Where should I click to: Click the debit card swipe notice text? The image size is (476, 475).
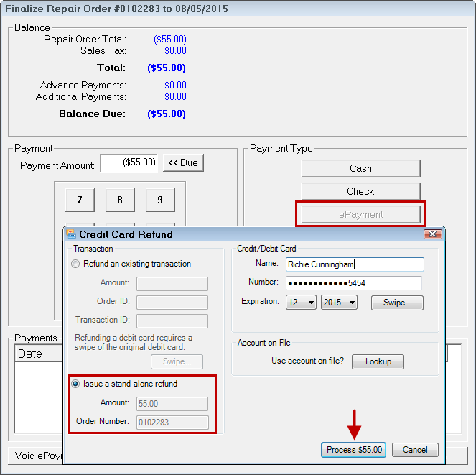click(134, 343)
